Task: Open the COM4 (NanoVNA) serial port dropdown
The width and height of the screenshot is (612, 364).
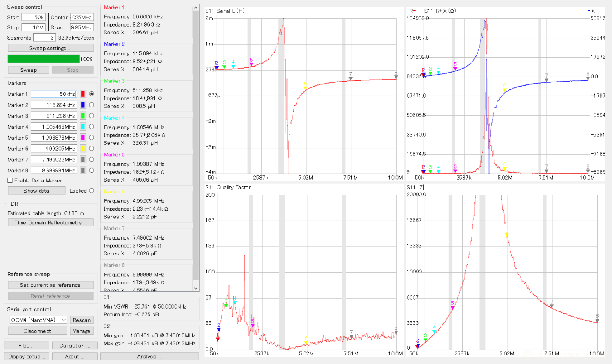Action: pyautogui.click(x=38, y=320)
